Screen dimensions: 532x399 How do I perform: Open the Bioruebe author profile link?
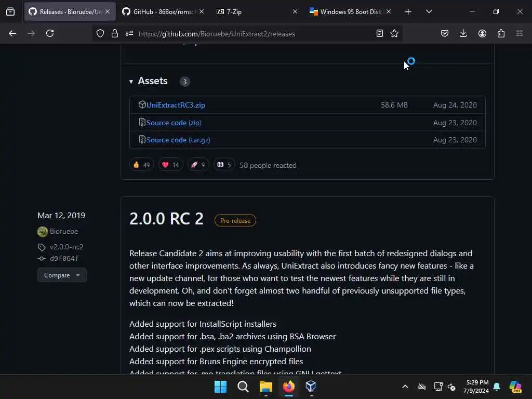coord(64,231)
